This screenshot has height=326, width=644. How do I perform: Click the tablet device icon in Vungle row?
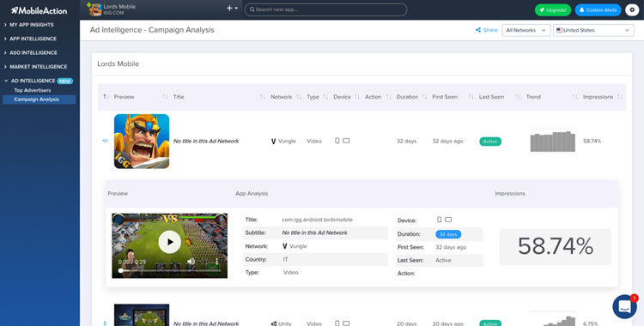[x=346, y=141]
